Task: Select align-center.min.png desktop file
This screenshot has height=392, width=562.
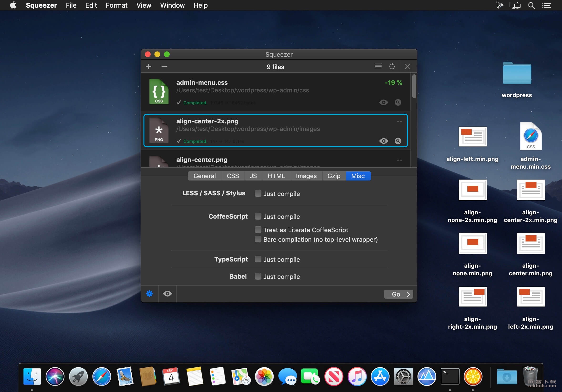Action: pyautogui.click(x=531, y=243)
